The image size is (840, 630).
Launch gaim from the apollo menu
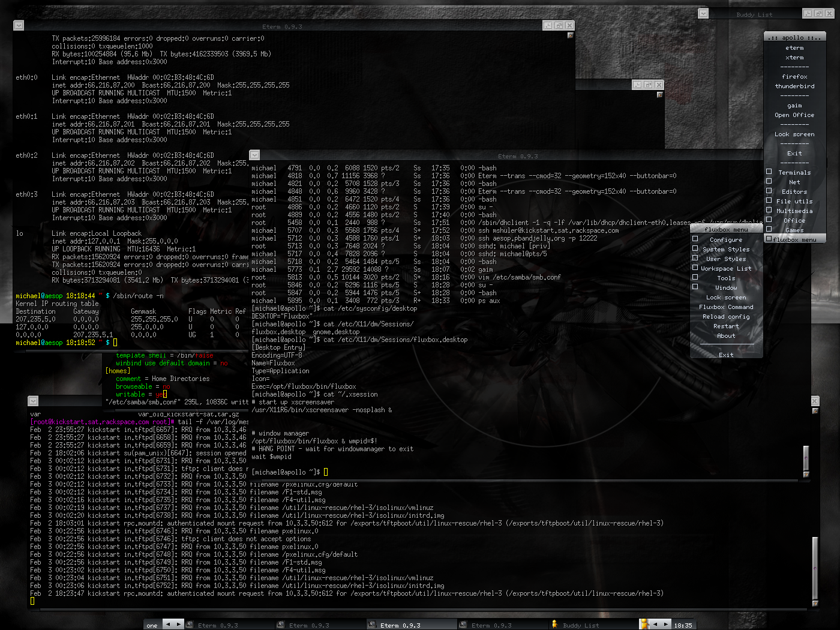[794, 105]
